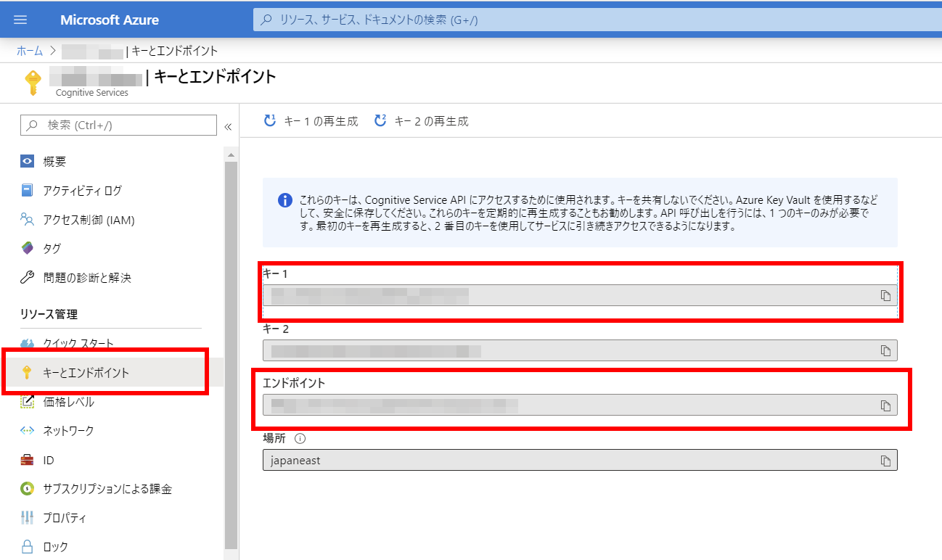Copy the endpoint URL with copy icon
The image size is (942, 560).
click(885, 405)
